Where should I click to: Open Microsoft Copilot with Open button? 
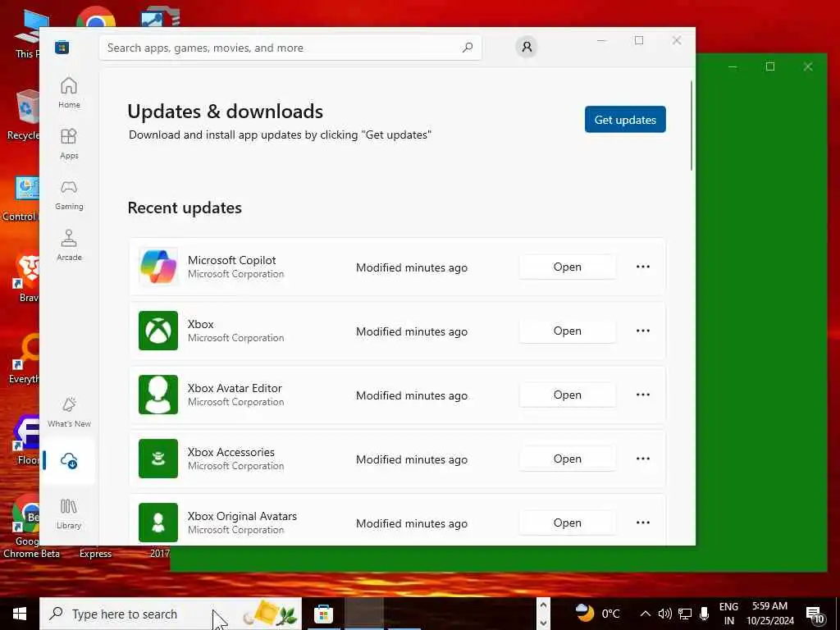click(568, 267)
